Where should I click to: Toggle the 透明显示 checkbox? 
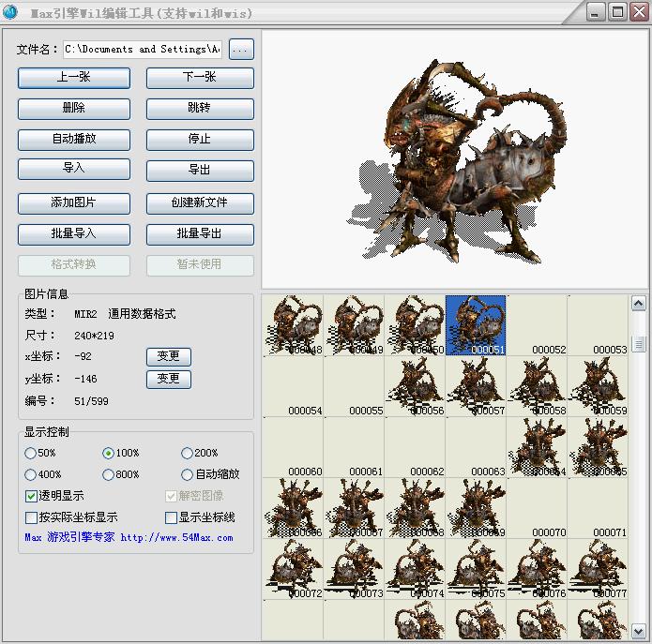32,496
